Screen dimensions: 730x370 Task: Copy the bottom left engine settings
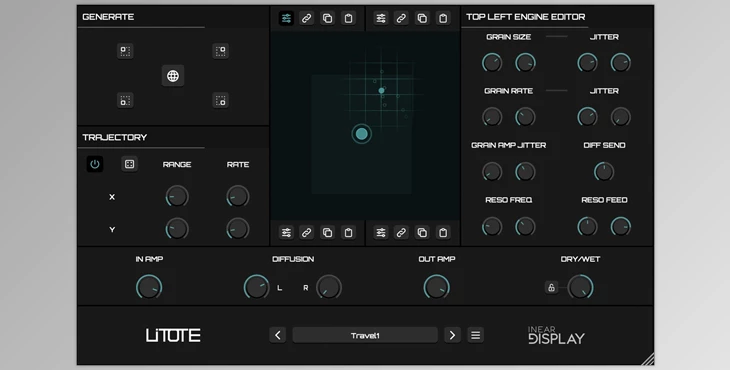327,232
